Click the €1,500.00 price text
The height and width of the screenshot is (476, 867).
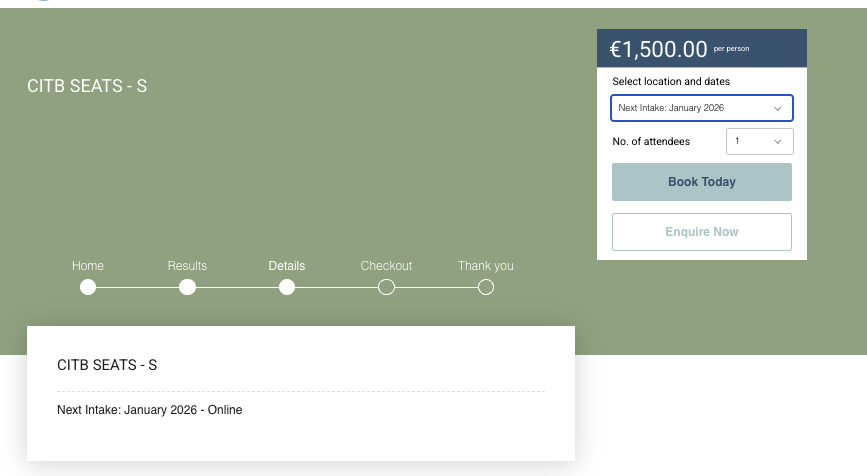659,49
